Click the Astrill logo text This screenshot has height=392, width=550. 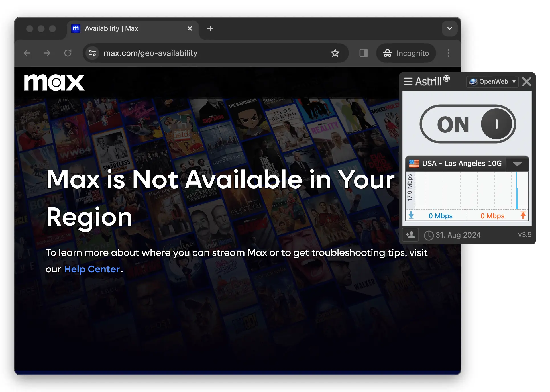coord(432,81)
